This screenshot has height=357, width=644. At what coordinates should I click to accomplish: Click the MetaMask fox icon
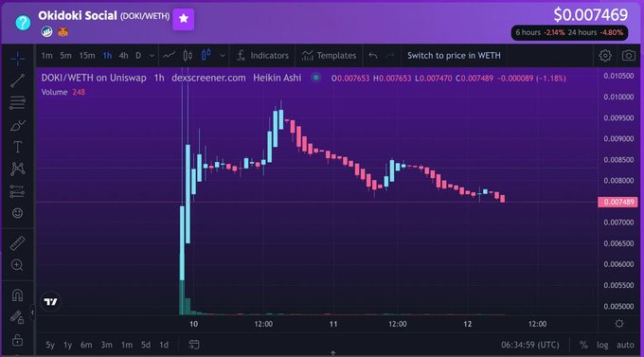63,31
